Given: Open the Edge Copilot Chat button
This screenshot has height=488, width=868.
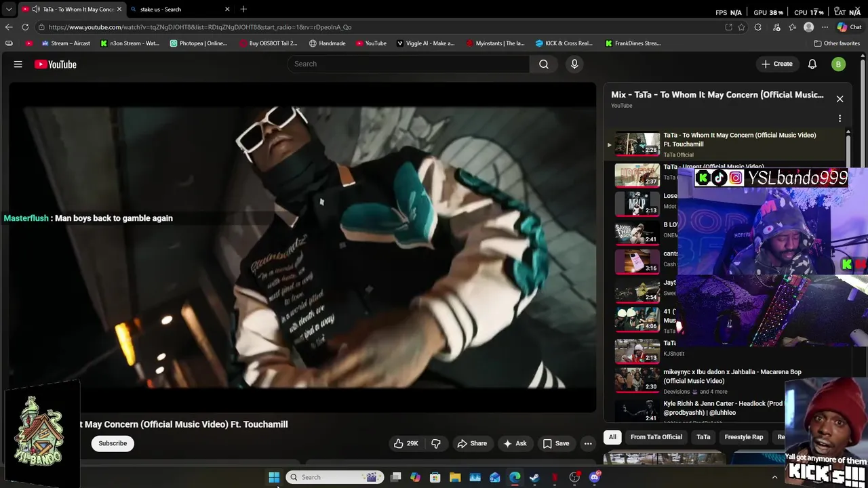Looking at the screenshot, I should [x=850, y=27].
